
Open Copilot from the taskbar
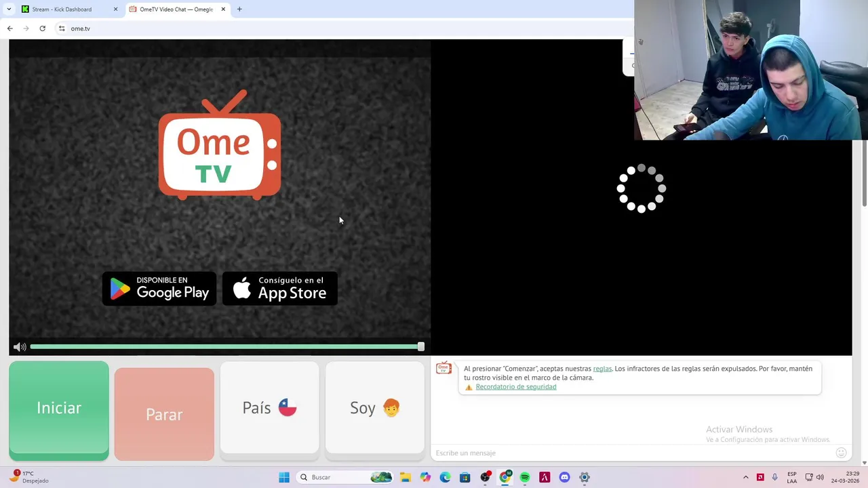[425, 477]
